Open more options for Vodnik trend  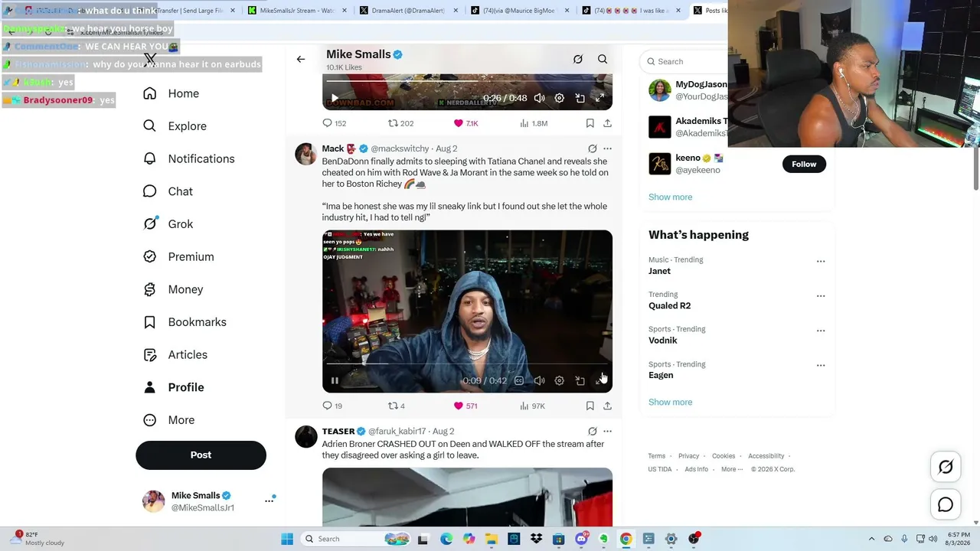(821, 331)
